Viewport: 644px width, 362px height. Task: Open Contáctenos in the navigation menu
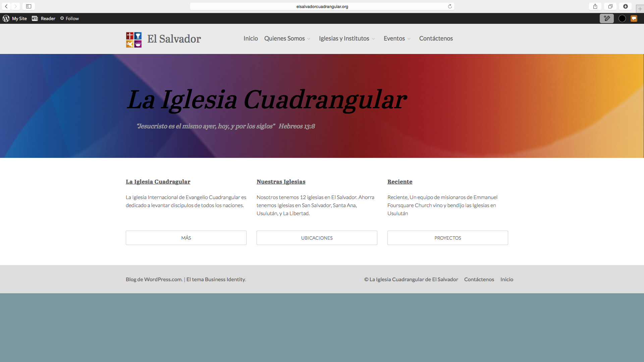coord(436,39)
